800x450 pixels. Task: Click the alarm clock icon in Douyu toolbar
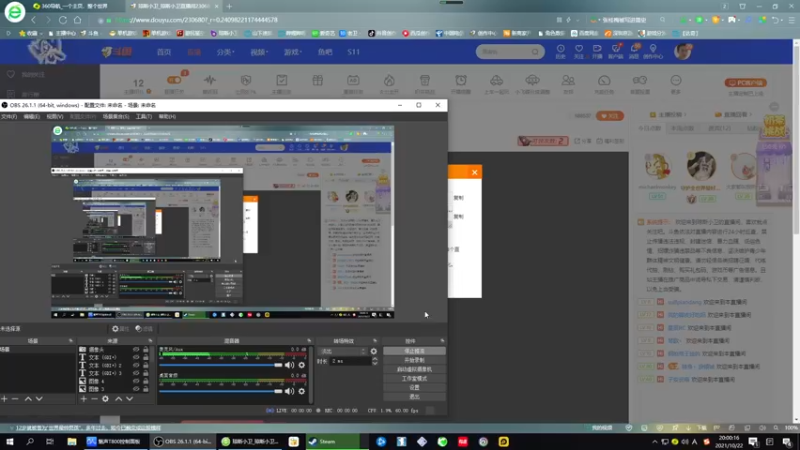[461, 80]
